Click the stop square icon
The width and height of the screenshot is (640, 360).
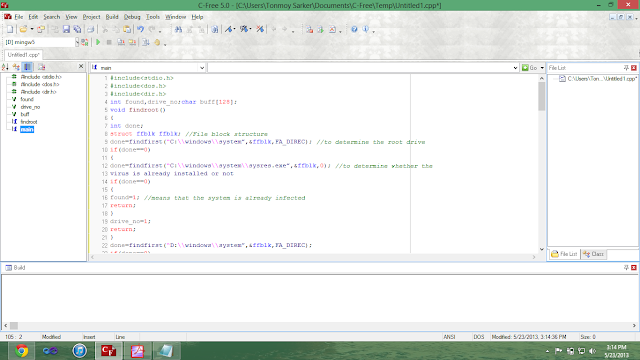(x=109, y=42)
